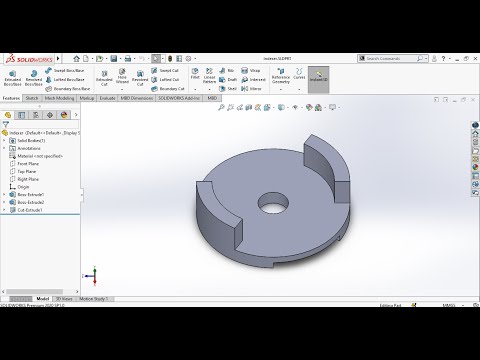This screenshot has height=360, width=480.
Task: Click the Wrap feature
Action: tap(251, 71)
